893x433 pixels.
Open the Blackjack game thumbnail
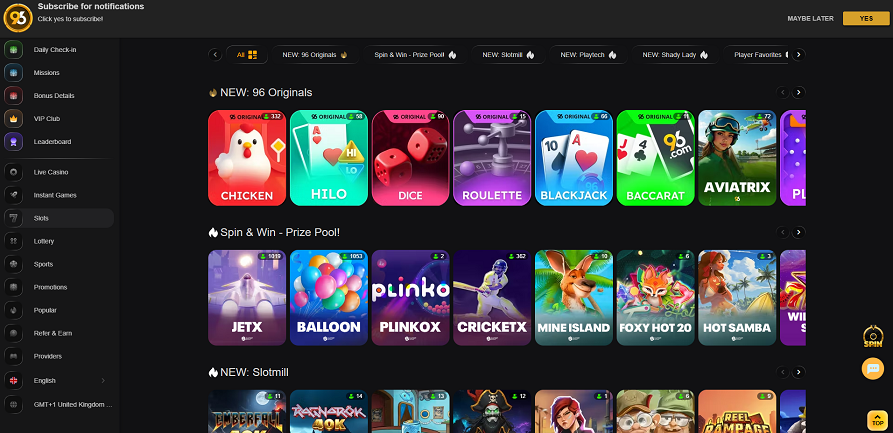point(574,158)
